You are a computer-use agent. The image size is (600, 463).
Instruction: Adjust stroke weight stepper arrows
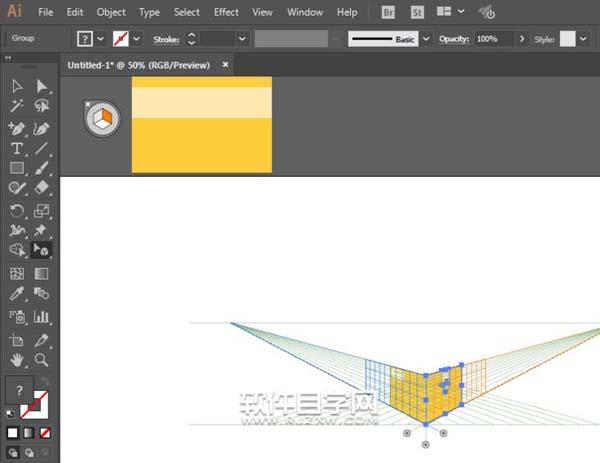pyautogui.click(x=191, y=39)
